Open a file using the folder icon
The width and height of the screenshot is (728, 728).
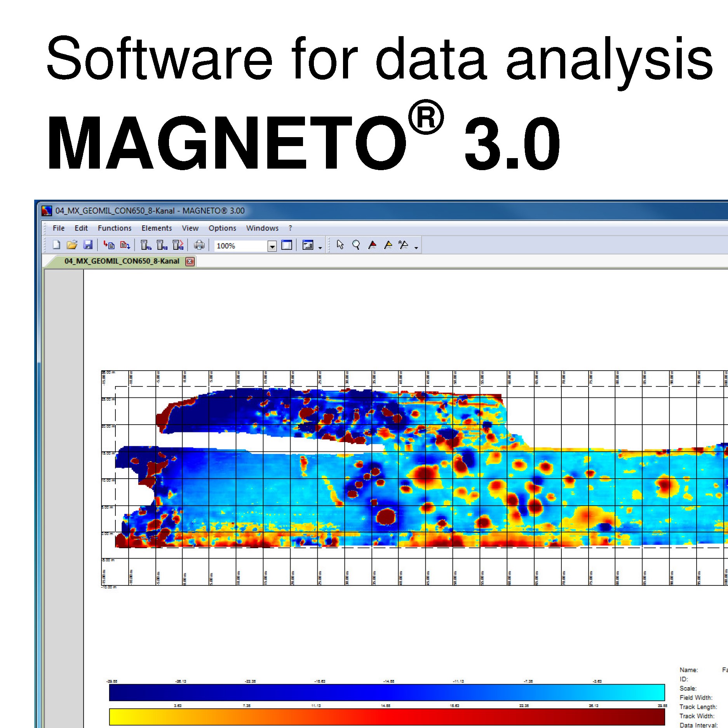[72, 245]
